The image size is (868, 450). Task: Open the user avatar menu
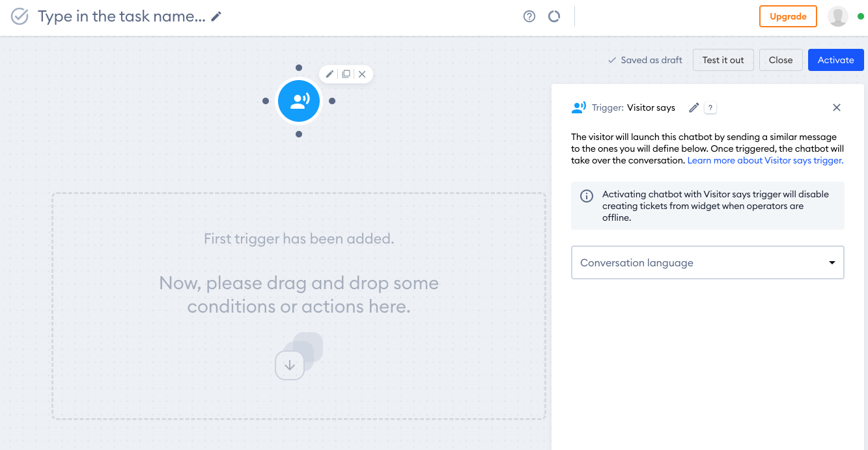838,17
